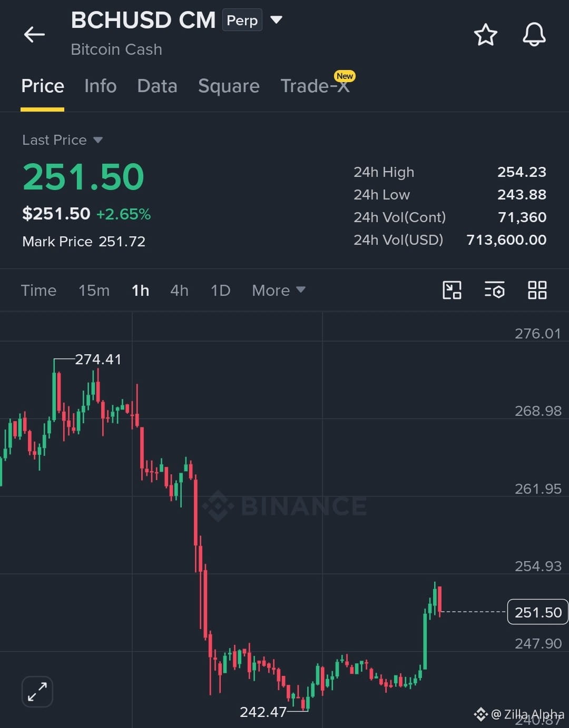This screenshot has width=569, height=728.
Task: Open the grid layout icon
Action: (537, 290)
